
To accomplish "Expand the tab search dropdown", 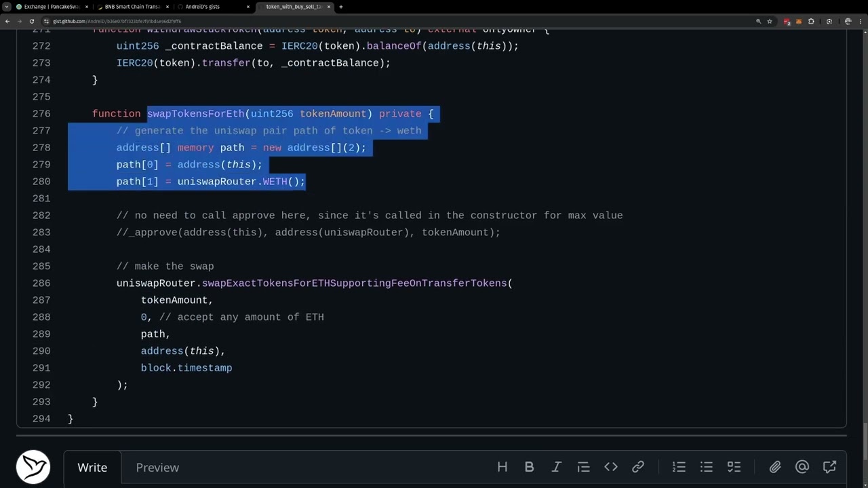I will 6,7.
